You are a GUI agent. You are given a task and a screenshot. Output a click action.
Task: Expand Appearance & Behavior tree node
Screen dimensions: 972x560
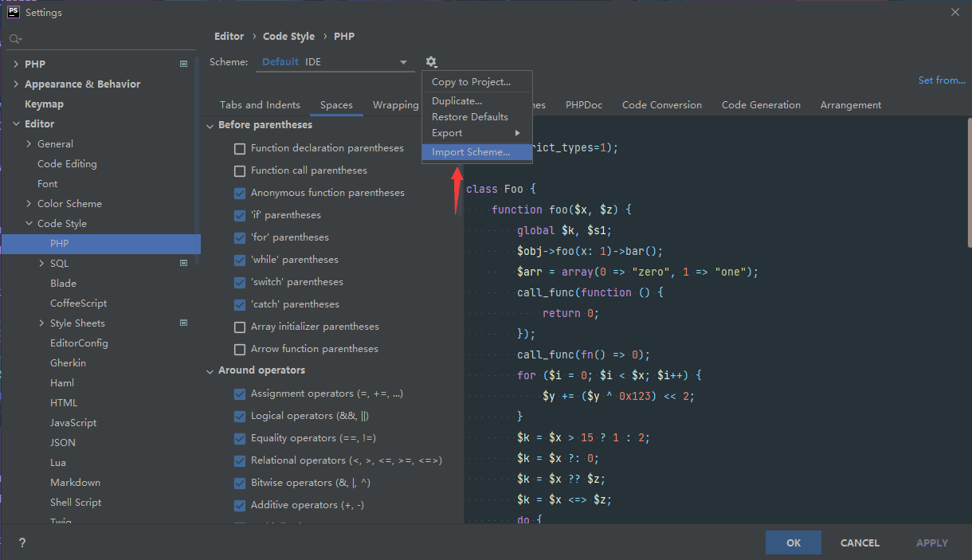[16, 84]
